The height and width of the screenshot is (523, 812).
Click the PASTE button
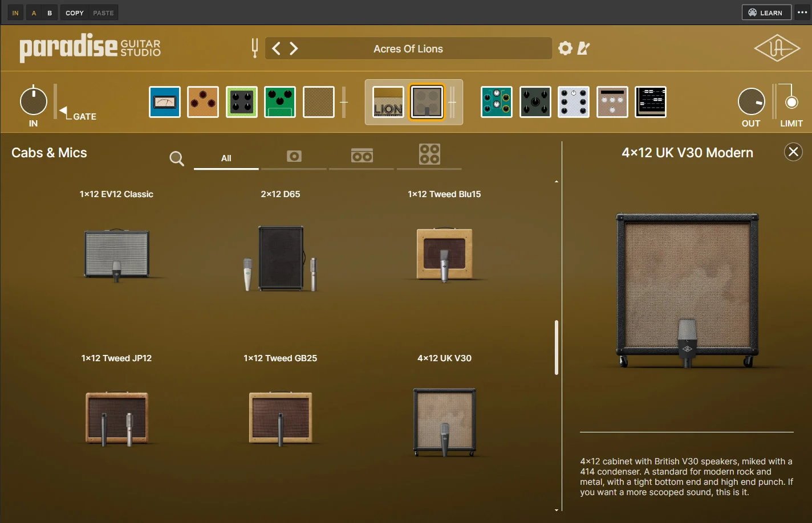[103, 13]
